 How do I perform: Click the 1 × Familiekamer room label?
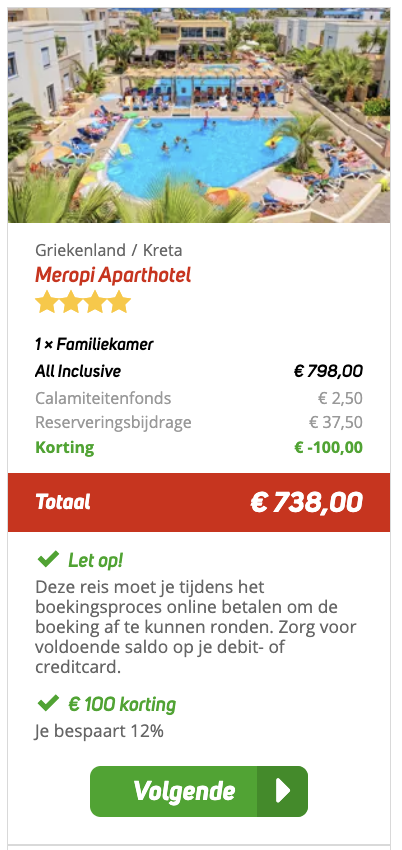94,344
